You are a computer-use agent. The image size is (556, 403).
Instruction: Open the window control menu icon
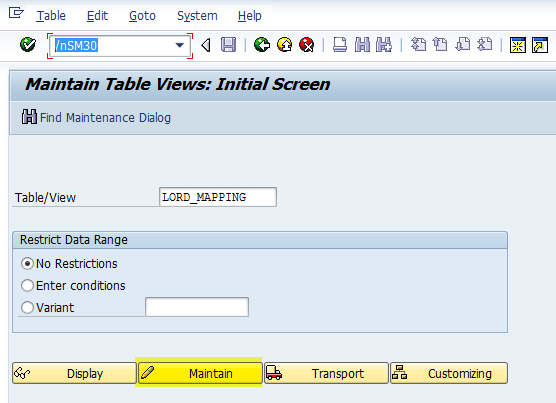16,13
